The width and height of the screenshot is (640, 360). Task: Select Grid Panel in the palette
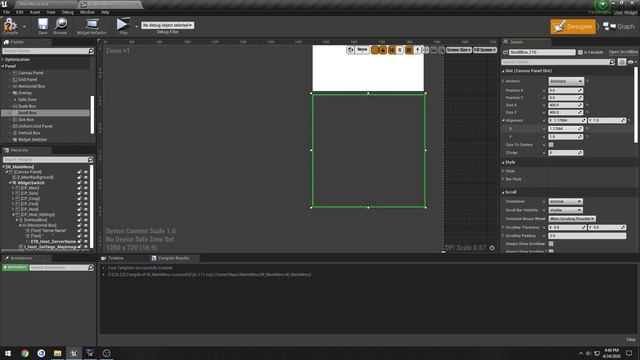coord(28,80)
